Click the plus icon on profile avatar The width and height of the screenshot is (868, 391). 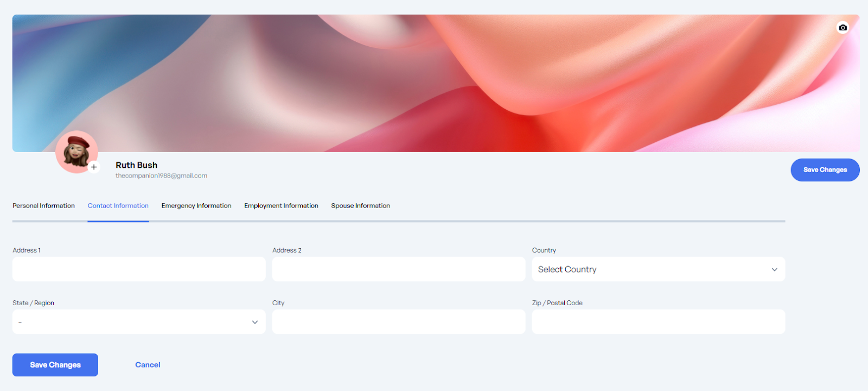click(94, 167)
